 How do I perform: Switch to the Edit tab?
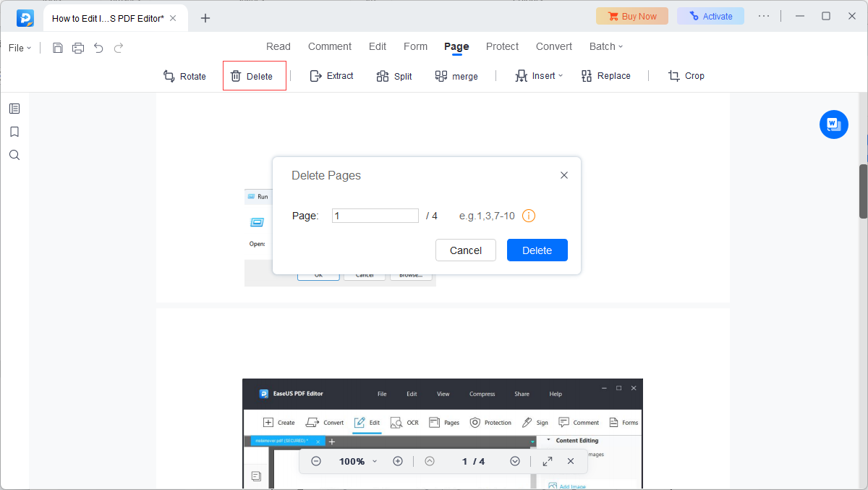(x=378, y=46)
